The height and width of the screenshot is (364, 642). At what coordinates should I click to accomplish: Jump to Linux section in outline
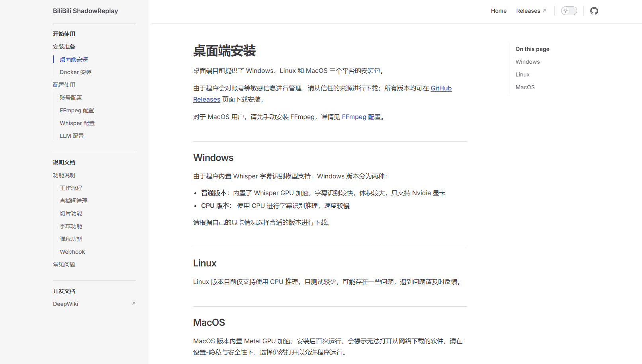(522, 74)
